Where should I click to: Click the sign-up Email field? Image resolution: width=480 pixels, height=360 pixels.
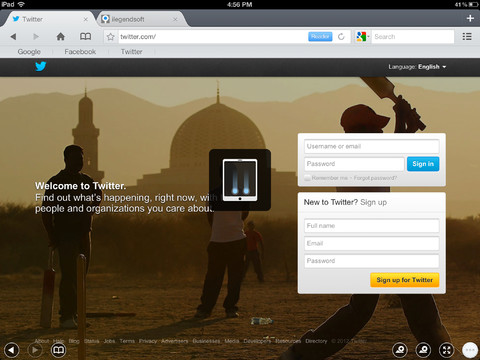[371, 243]
